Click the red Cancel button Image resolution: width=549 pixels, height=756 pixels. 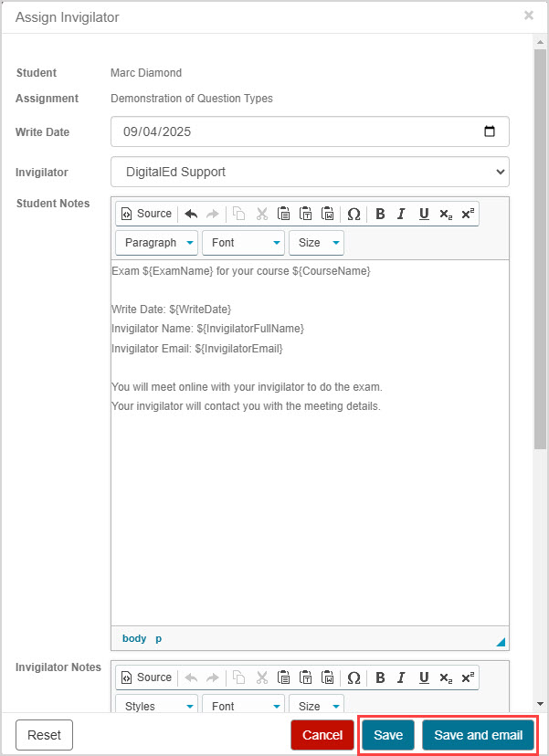322,735
